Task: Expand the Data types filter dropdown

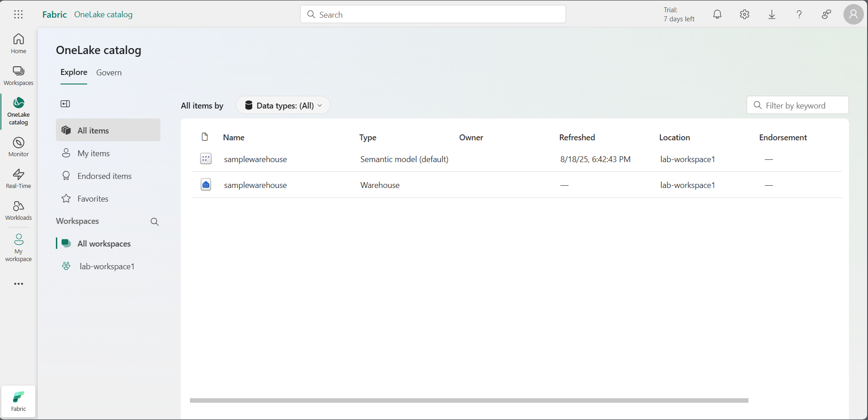Action: tap(283, 105)
